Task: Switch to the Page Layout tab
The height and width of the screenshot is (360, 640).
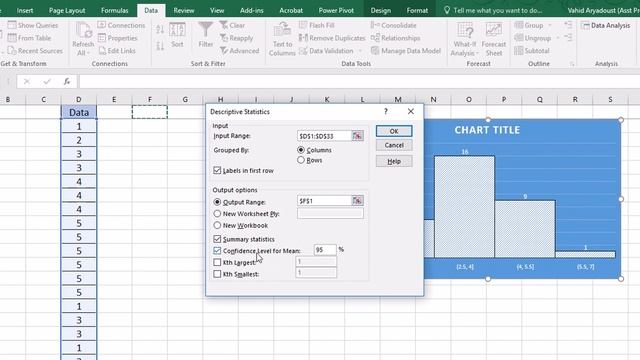Action: 67,10
